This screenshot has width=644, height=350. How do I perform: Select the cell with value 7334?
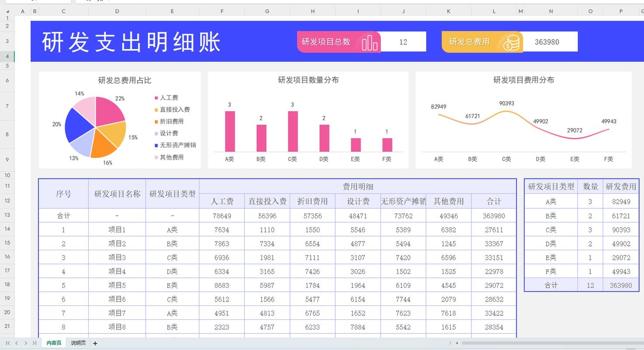[x=267, y=244]
